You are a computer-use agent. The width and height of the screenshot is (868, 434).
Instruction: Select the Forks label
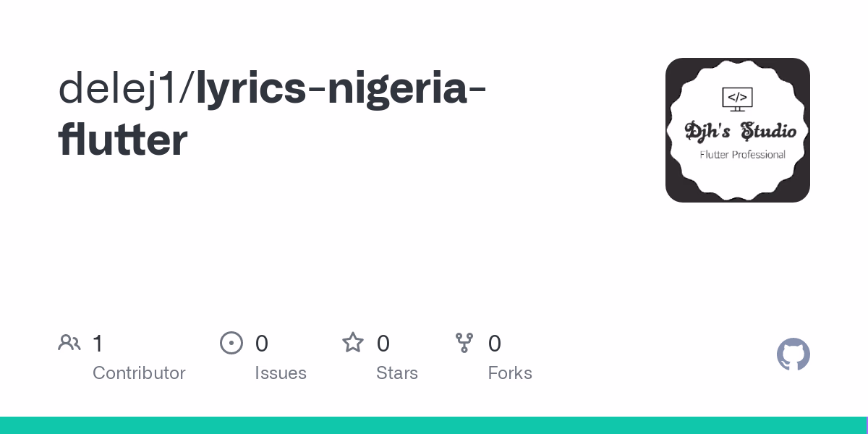tap(510, 373)
